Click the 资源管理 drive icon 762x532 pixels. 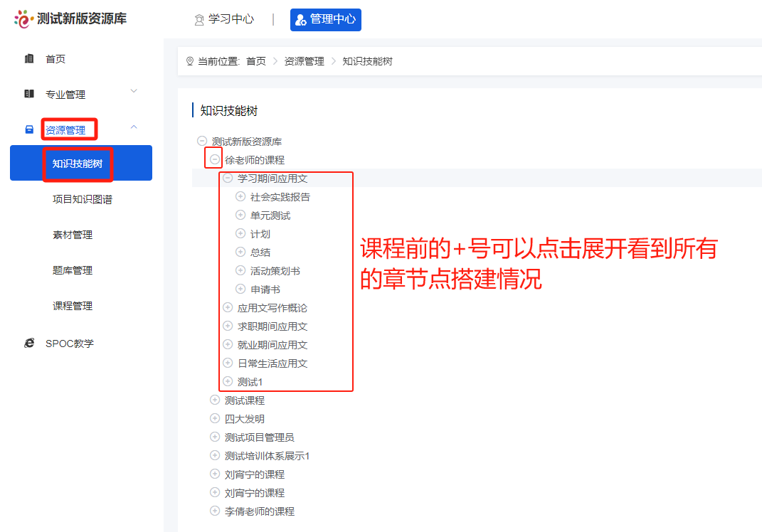tap(29, 129)
